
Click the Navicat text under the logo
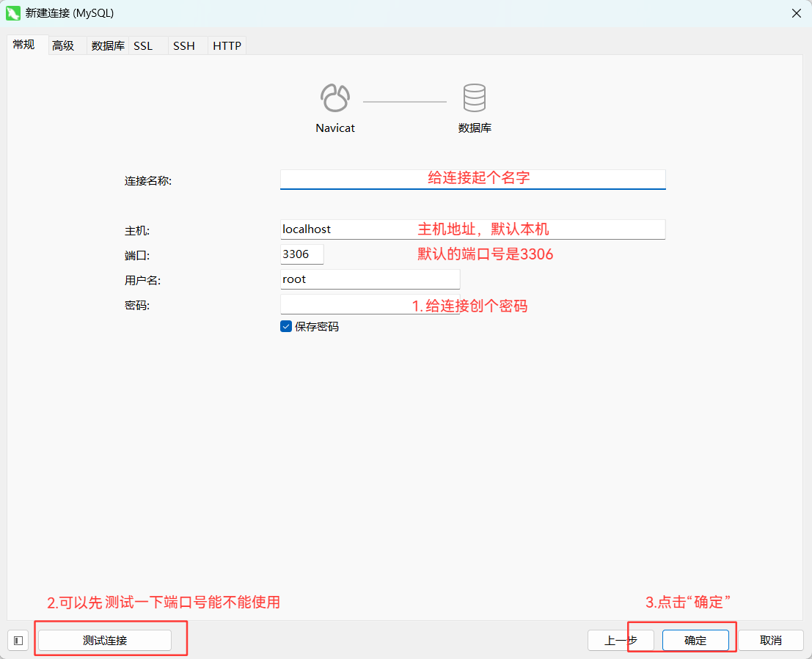point(335,128)
